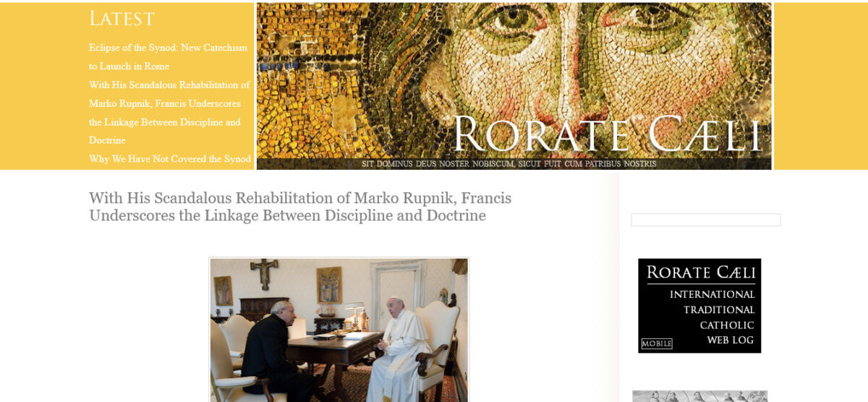Click the black Rorate Cæli sidebar logo

point(699,306)
